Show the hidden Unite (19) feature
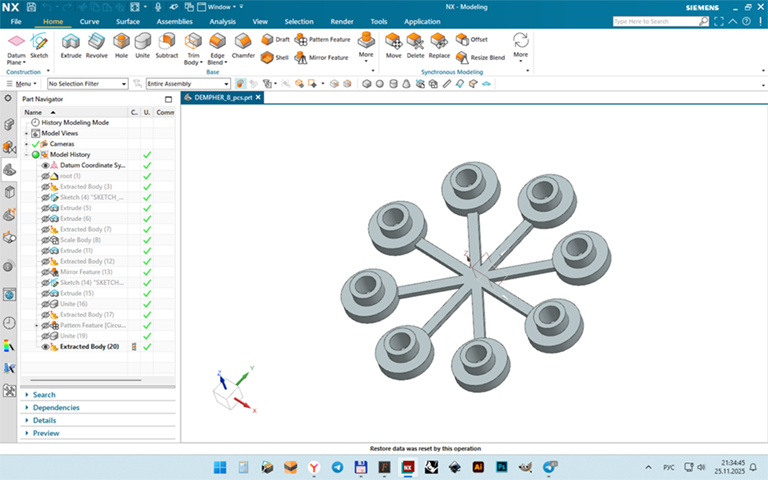 (46, 336)
